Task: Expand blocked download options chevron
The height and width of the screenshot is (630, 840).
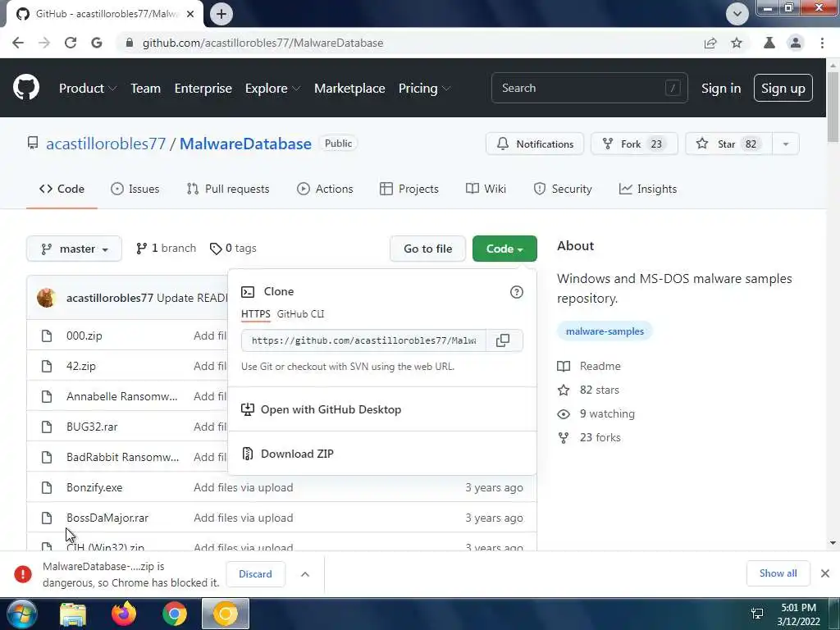Action: pyautogui.click(x=305, y=574)
